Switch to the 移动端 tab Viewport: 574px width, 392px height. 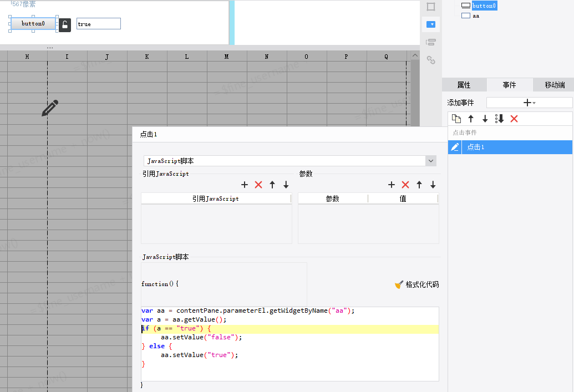pos(555,85)
